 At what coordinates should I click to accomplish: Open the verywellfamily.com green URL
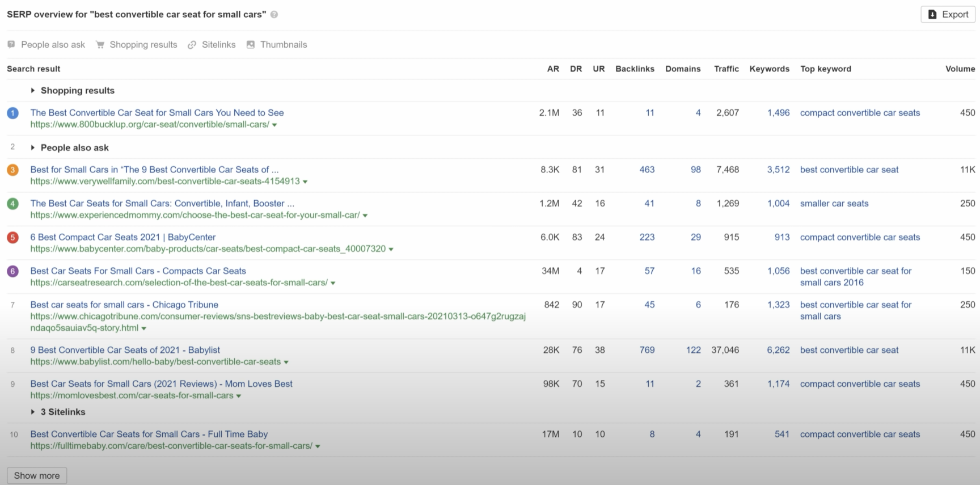pyautogui.click(x=165, y=182)
